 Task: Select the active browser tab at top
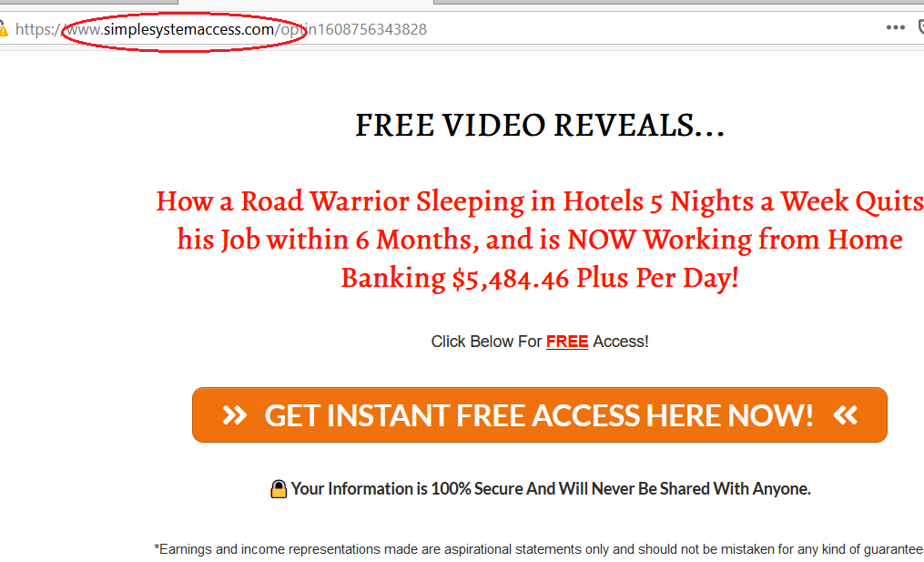pos(305,3)
